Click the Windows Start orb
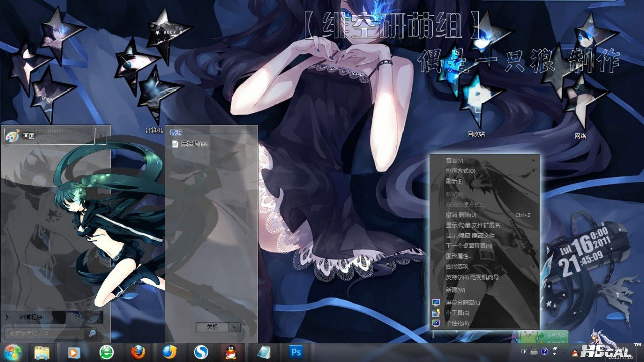 pos(11,352)
